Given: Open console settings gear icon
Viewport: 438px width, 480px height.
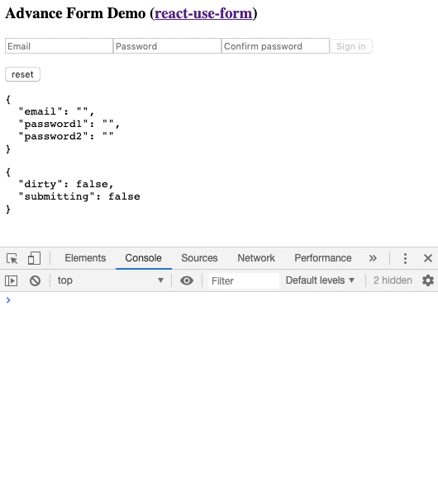Looking at the screenshot, I should (x=428, y=280).
